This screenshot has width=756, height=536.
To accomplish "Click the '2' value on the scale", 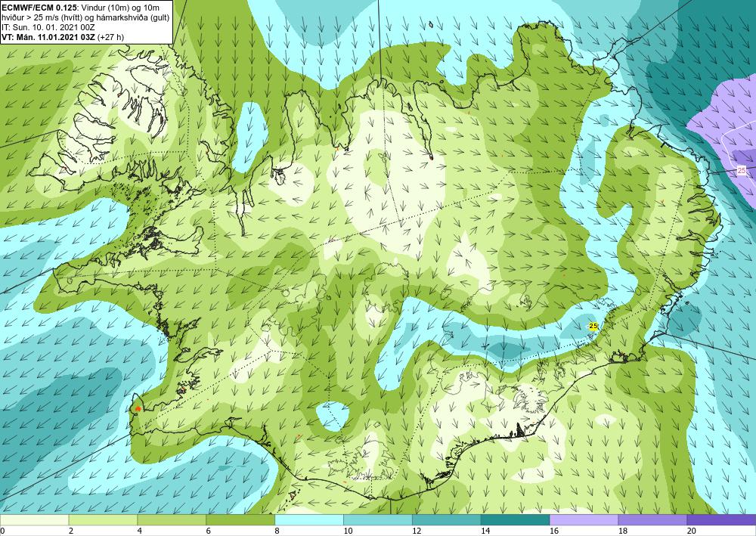I will [x=71, y=531].
